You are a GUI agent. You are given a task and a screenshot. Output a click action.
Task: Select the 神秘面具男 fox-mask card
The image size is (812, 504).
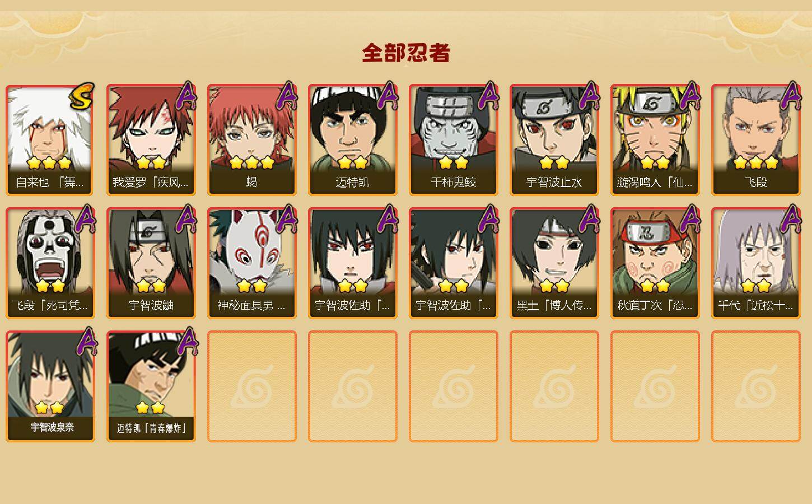[x=251, y=263]
